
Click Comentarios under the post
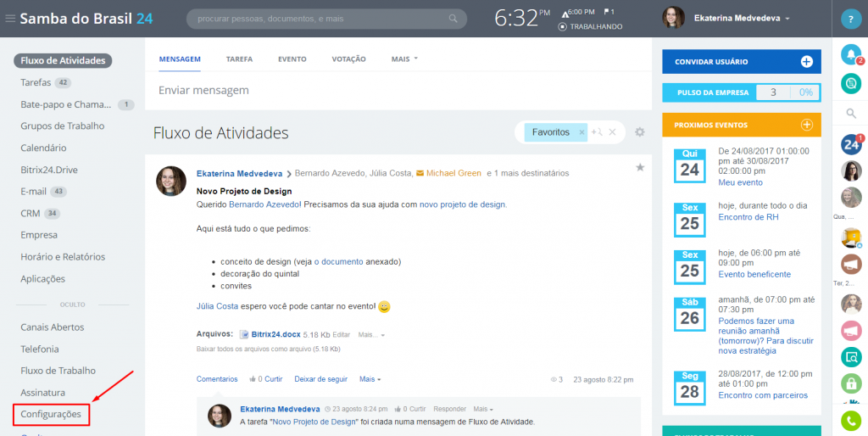pyautogui.click(x=217, y=379)
